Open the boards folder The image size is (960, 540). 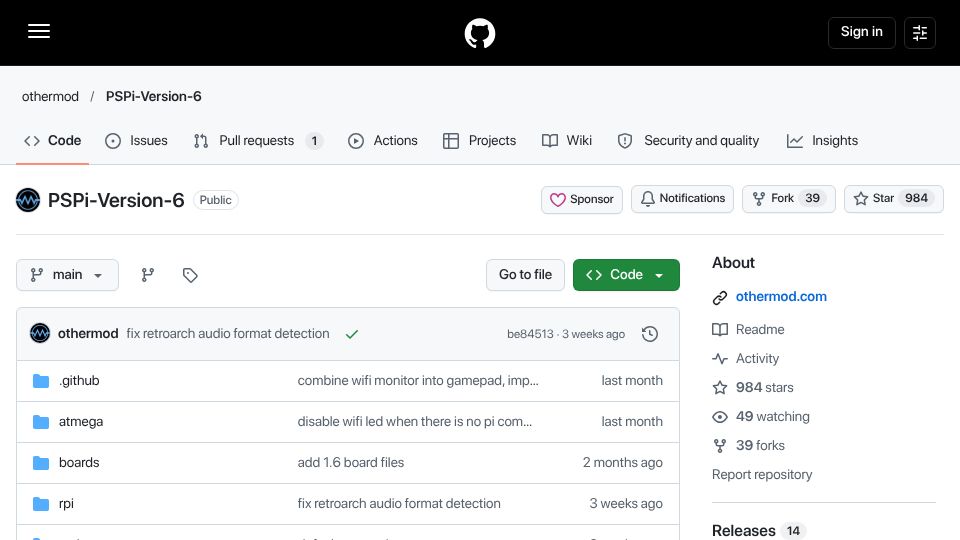tap(79, 463)
